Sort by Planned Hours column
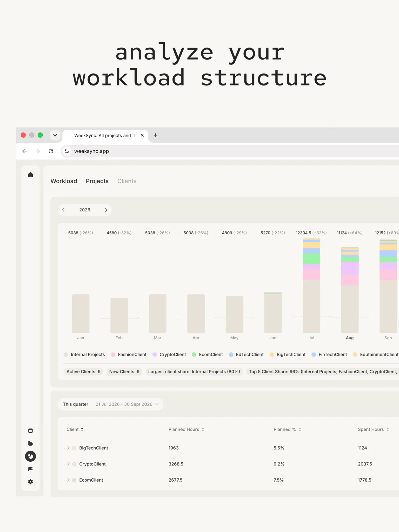399x532 pixels. click(x=186, y=429)
